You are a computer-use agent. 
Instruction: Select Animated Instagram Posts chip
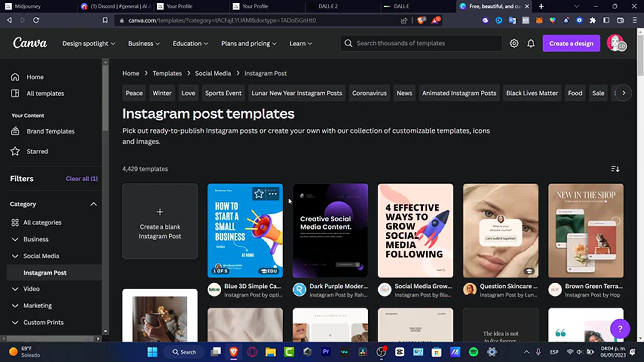pyautogui.click(x=459, y=93)
